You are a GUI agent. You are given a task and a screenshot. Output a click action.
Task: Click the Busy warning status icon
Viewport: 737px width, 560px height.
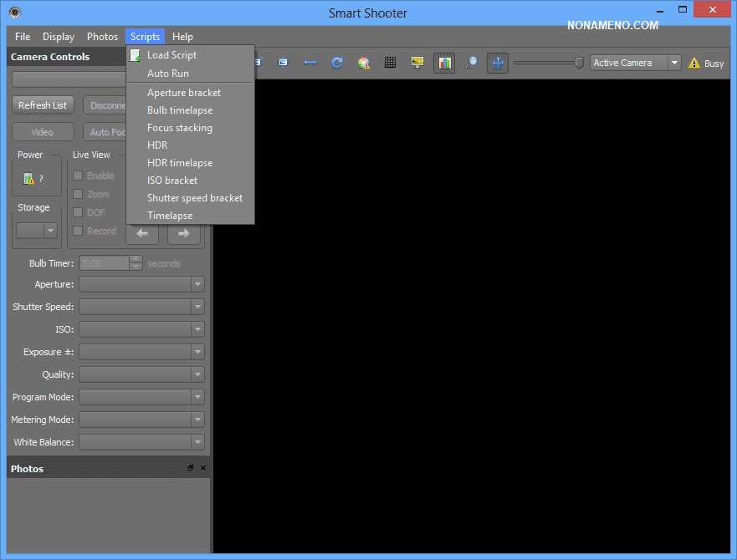coord(694,63)
